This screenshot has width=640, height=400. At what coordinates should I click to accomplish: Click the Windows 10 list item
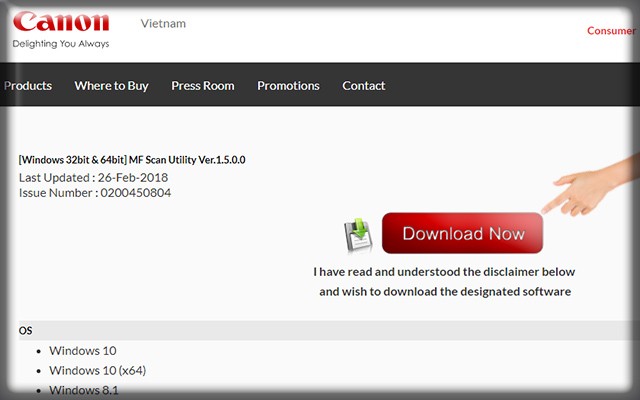83,351
